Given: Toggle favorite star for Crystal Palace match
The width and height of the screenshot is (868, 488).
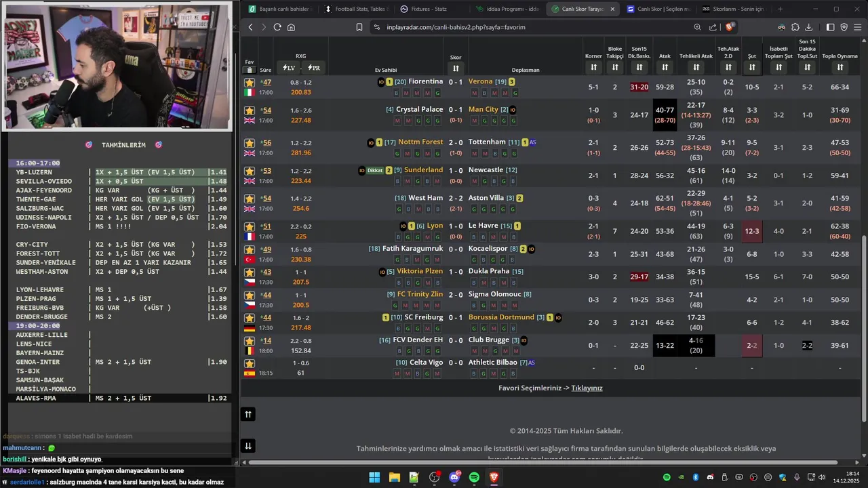Looking at the screenshot, I should tap(250, 110).
